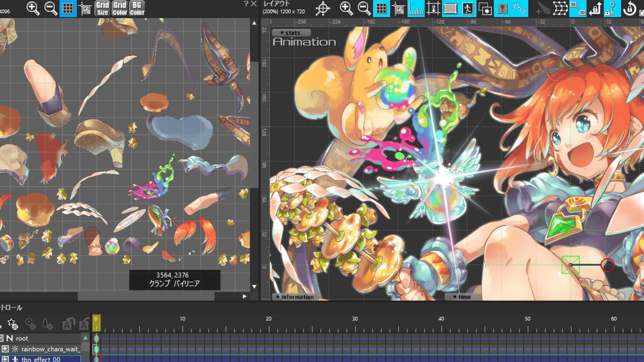Click the cell map vertical scrollbar thumb

(254, 125)
